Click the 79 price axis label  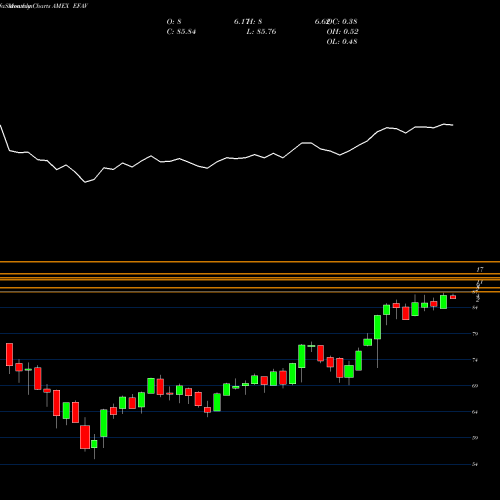(475, 334)
